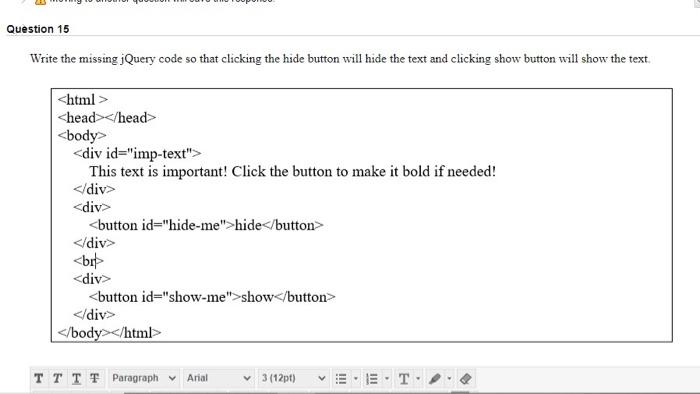
Task: Open the 3 (12pt) font size dropdown
Action: click(293, 378)
